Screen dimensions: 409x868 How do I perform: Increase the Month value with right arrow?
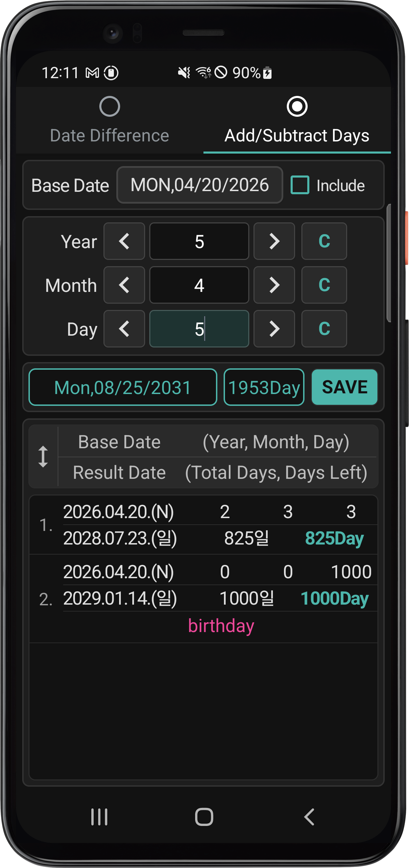pos(274,285)
